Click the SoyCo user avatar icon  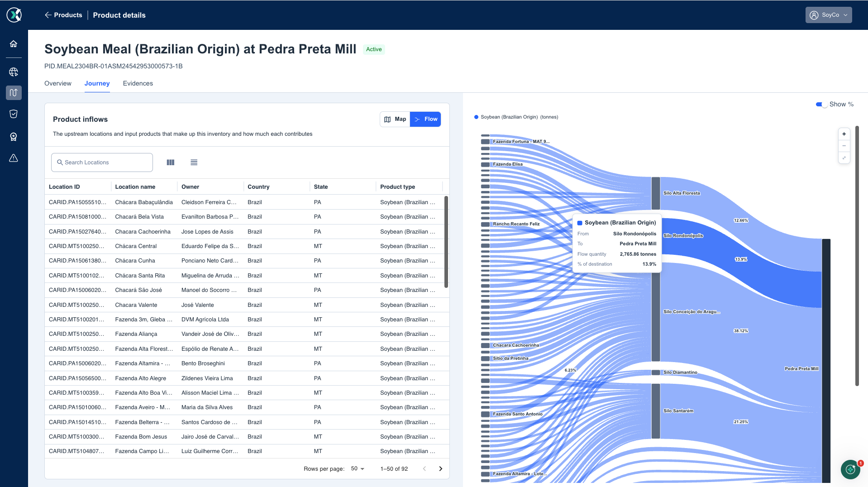[814, 15]
